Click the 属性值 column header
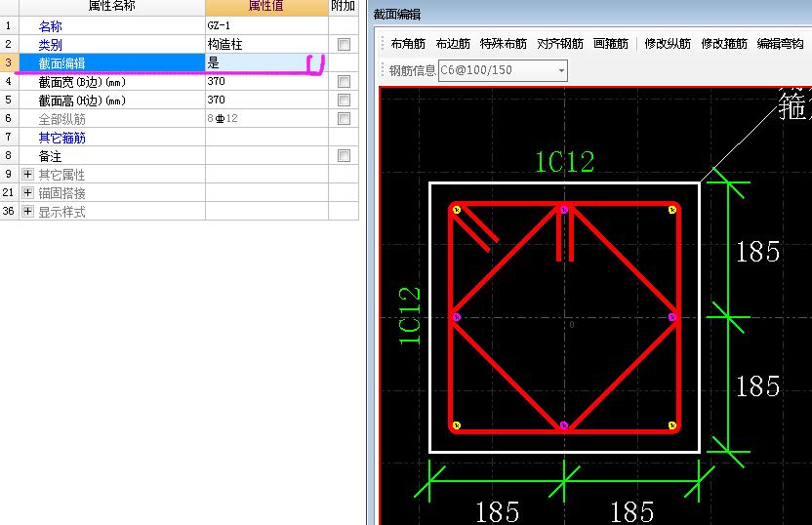The height and width of the screenshot is (525, 812). 266,7
